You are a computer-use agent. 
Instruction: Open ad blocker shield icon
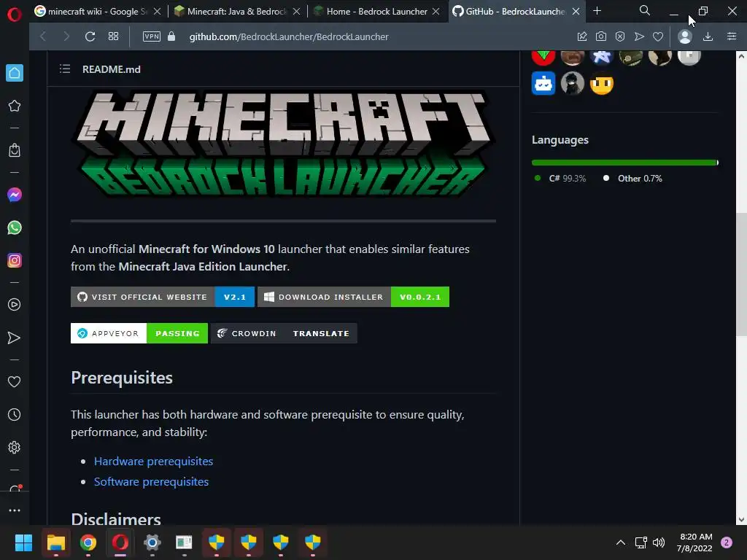coord(620,36)
